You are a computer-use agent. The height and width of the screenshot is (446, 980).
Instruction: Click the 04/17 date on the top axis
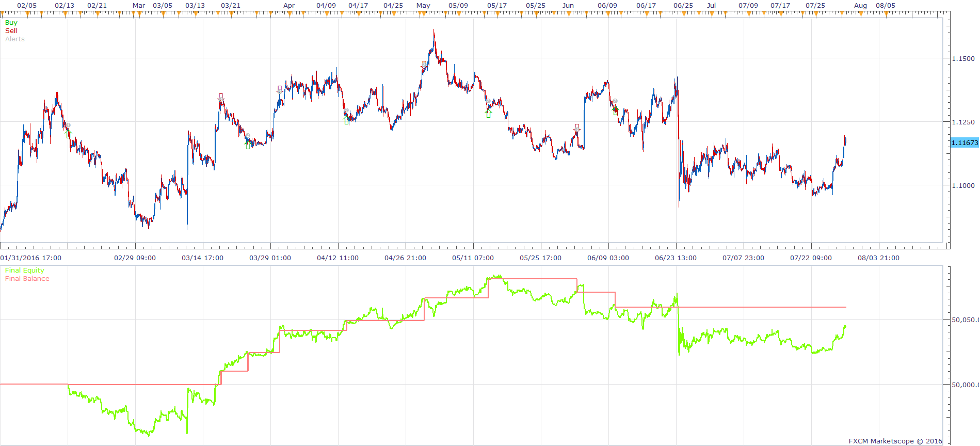[x=358, y=5]
